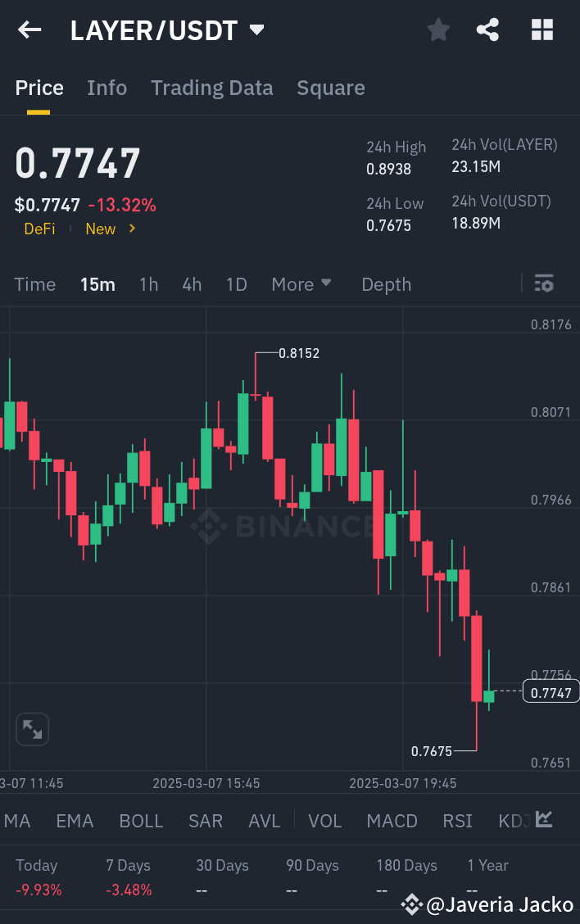This screenshot has width=580, height=924.
Task: Tap the share icon
Action: tap(488, 30)
